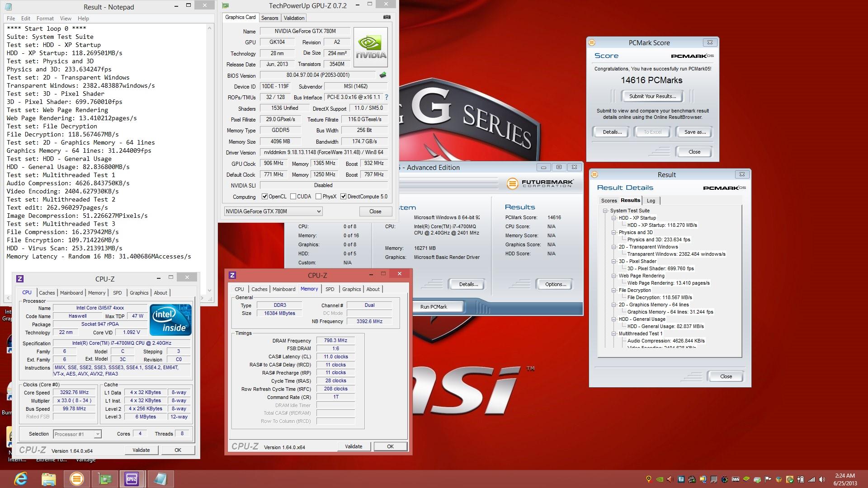
Task: Click the Intel inside logo in CPU-Z
Action: [170, 320]
